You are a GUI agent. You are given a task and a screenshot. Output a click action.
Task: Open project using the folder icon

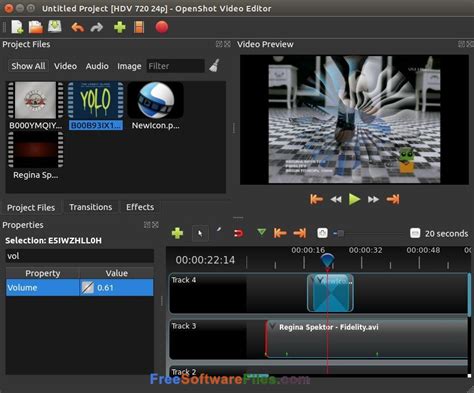(36, 27)
